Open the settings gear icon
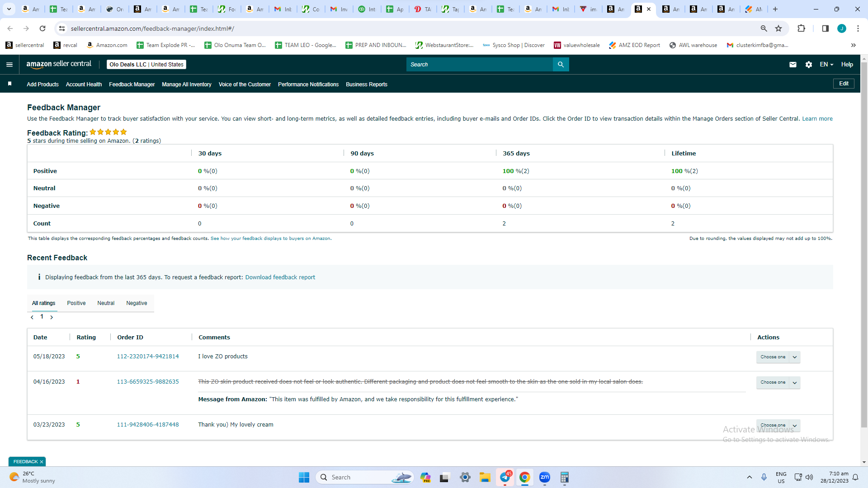The image size is (868, 488). 809,65
